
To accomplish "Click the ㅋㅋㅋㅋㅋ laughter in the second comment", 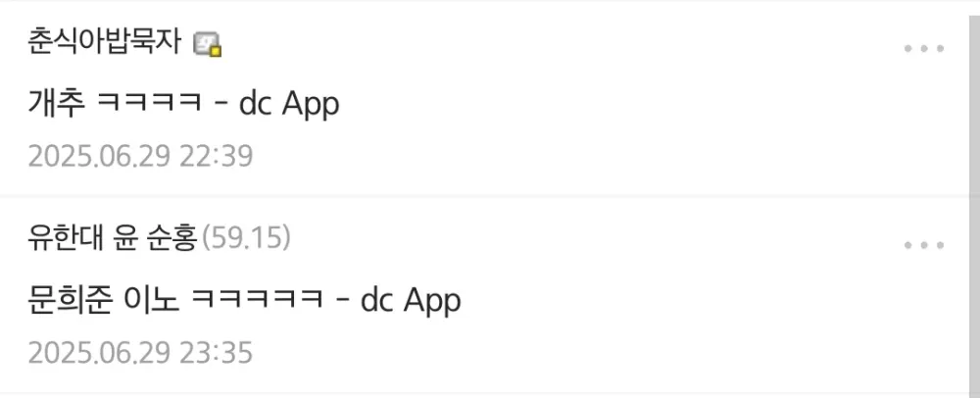I will tap(256, 301).
